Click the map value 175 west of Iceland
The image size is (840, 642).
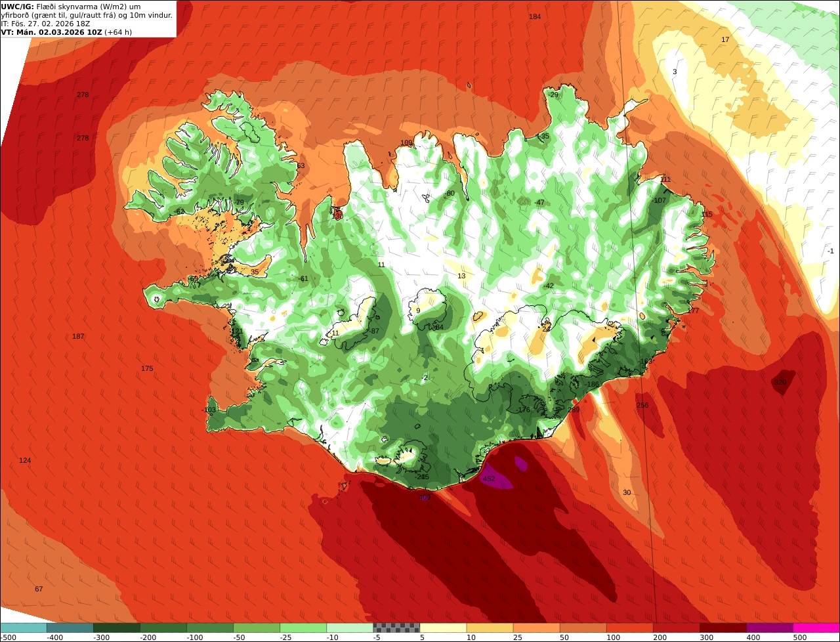[x=147, y=369]
